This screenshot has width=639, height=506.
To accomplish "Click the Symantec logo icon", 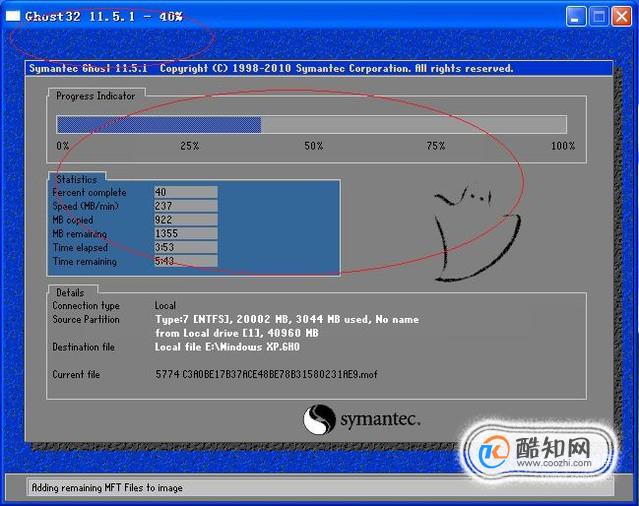I will 319,419.
